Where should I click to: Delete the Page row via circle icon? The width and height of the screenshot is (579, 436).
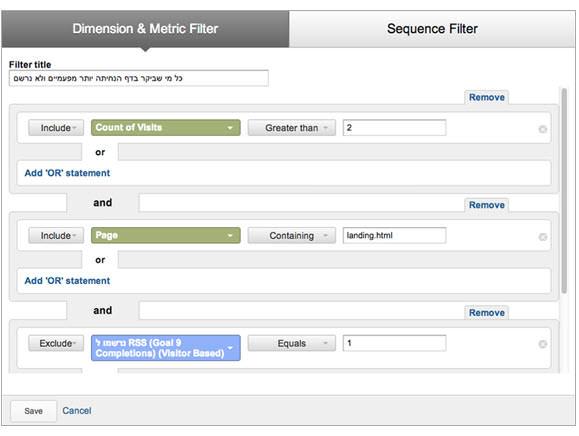[x=542, y=237]
